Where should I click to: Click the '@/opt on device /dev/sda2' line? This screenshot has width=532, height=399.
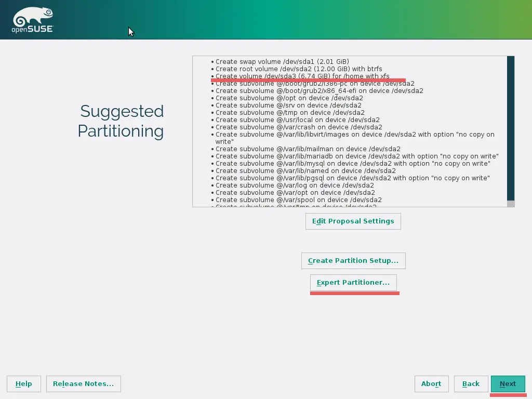[289, 98]
